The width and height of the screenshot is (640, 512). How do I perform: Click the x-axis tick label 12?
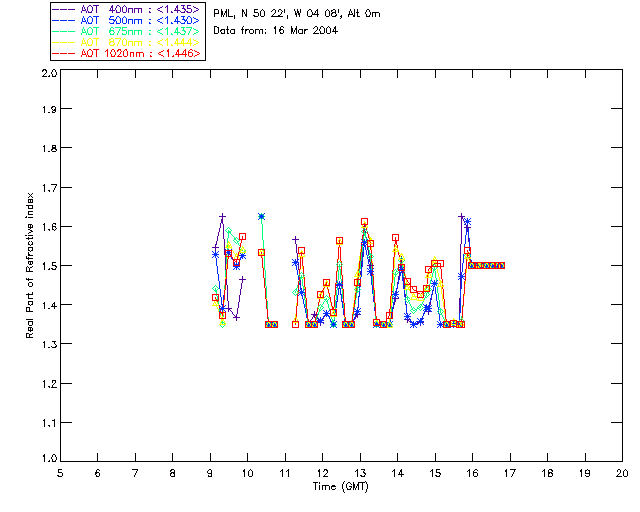point(322,473)
